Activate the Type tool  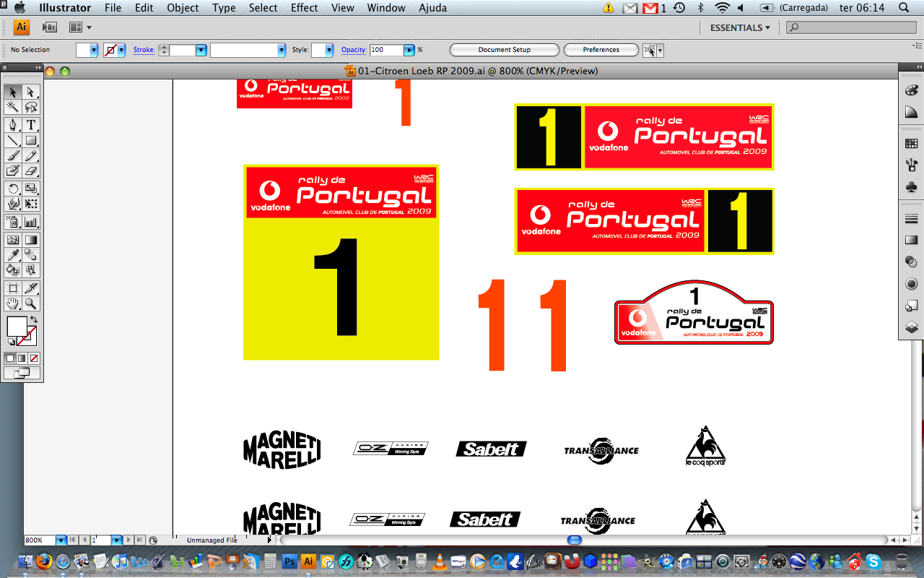31,125
